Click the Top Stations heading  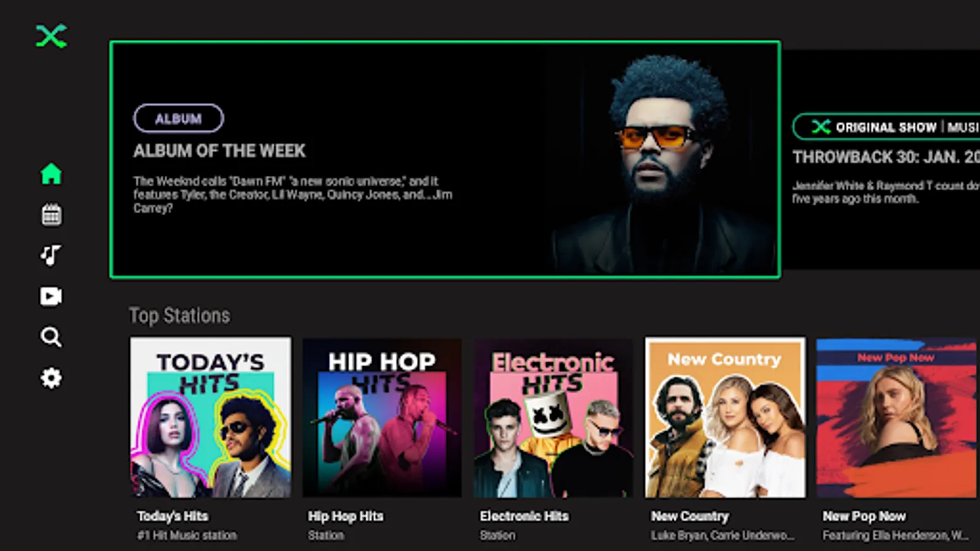click(x=179, y=315)
